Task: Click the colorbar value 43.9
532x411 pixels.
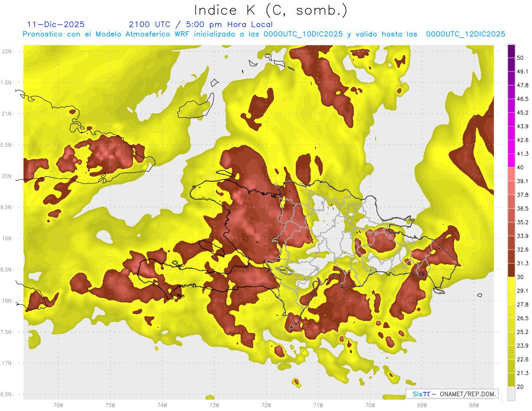Action: 523,127
